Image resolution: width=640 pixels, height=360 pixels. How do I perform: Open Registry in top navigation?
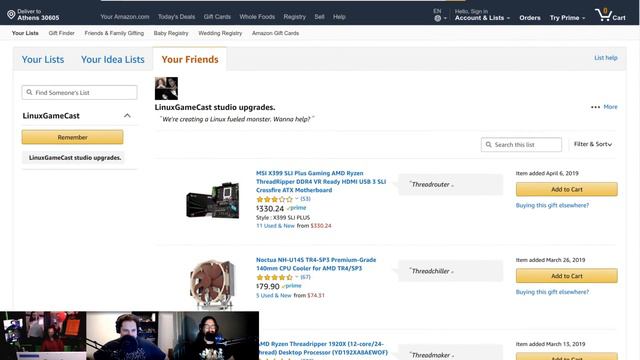point(295,17)
